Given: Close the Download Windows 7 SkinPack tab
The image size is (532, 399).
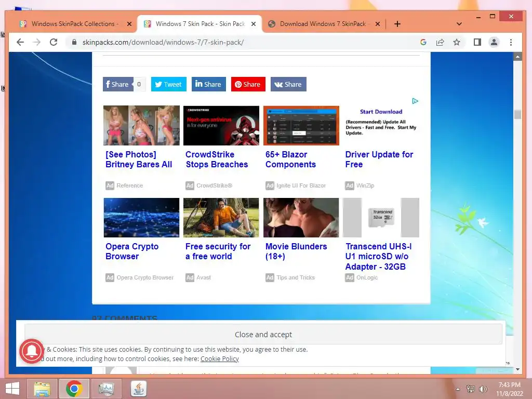Looking at the screenshot, I should (x=378, y=24).
